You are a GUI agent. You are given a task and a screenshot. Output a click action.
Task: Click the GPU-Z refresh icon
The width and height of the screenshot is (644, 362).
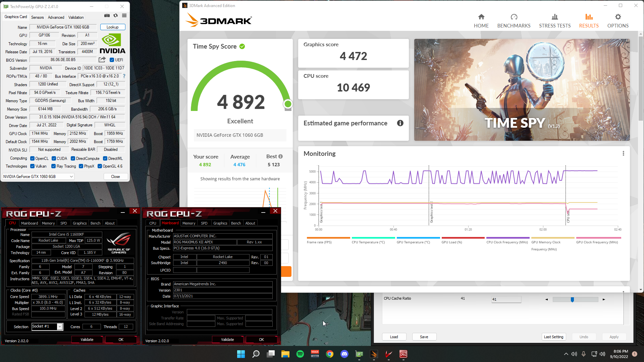coord(116,15)
